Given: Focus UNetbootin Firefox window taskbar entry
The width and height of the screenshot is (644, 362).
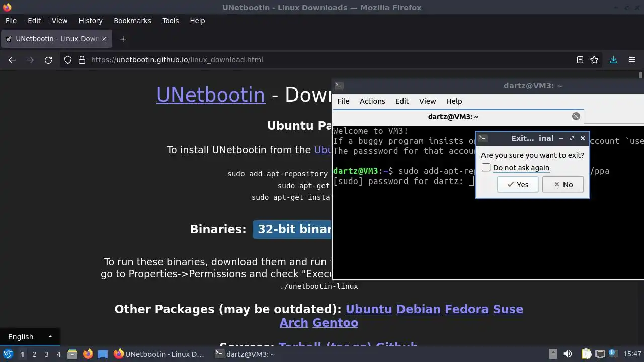Looking at the screenshot, I should (160, 354).
